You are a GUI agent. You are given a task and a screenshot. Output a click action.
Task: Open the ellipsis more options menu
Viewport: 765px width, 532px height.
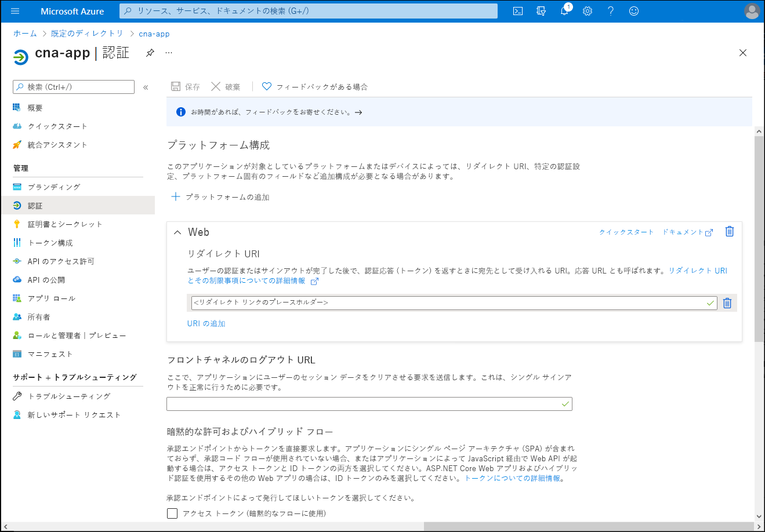click(169, 53)
